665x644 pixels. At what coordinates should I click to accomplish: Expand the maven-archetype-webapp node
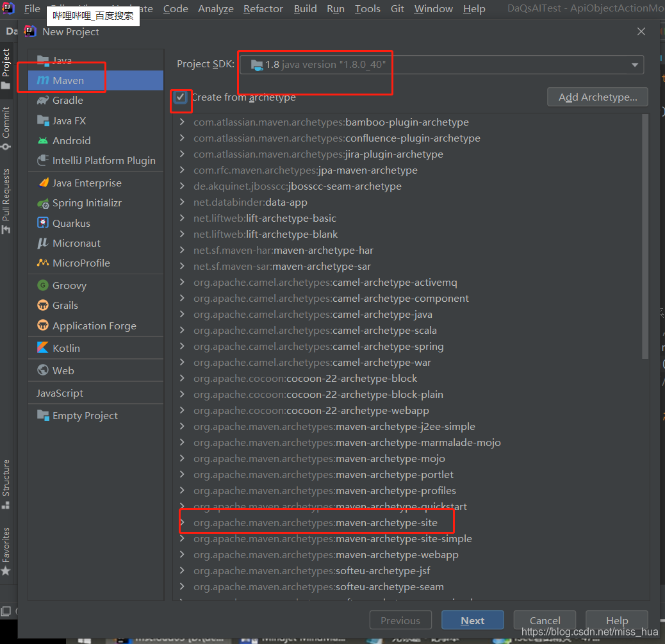click(x=182, y=554)
